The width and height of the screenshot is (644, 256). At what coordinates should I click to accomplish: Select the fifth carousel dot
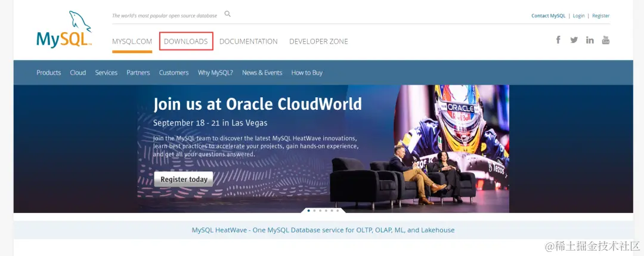point(332,211)
